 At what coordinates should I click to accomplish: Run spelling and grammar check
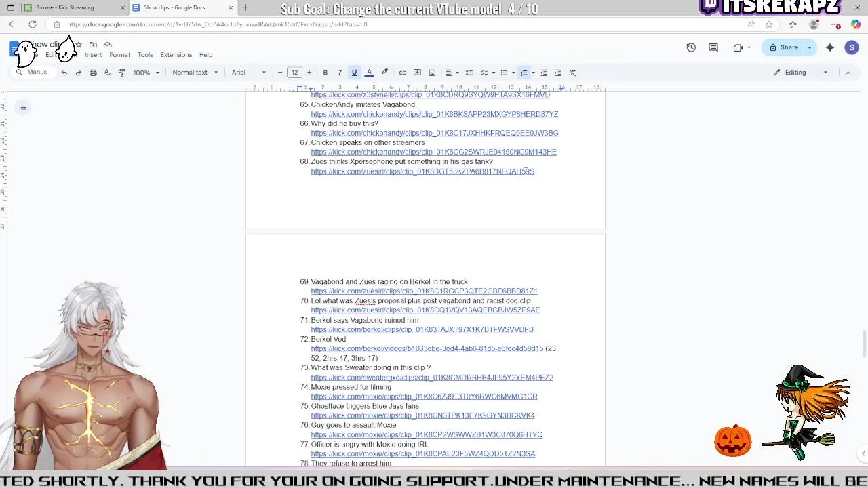pos(107,73)
